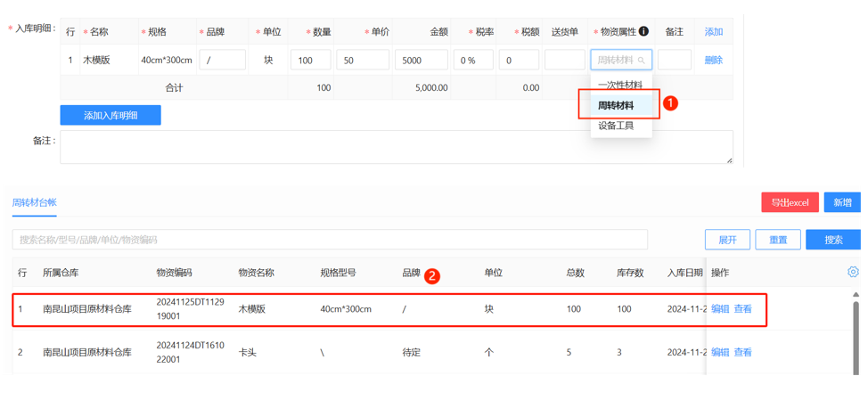Image resolution: width=868 pixels, height=417 pixels.
Task: Edit the 木模版 row entry
Action: [720, 309]
